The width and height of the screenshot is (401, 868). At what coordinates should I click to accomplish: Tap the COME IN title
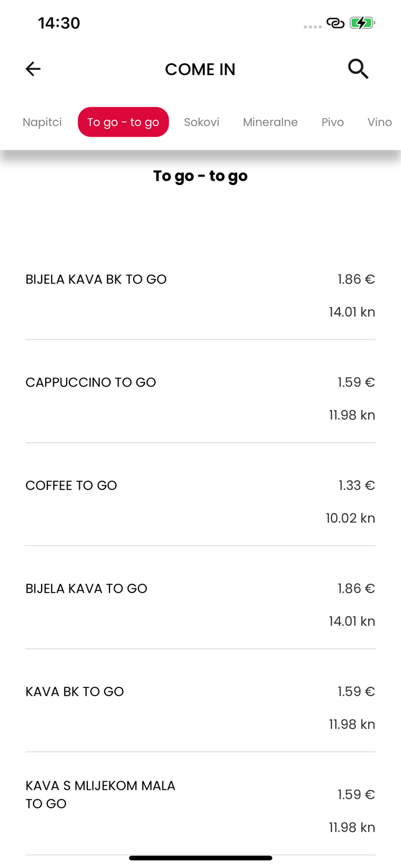click(x=201, y=69)
